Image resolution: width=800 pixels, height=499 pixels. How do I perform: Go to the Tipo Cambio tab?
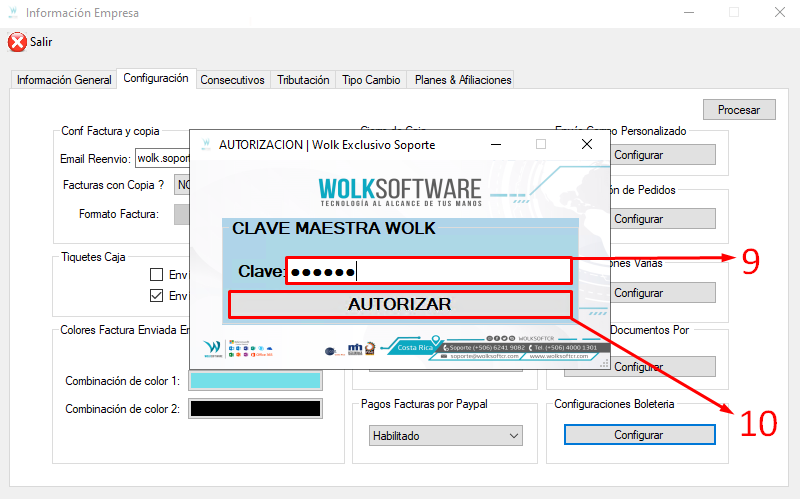pyautogui.click(x=371, y=80)
